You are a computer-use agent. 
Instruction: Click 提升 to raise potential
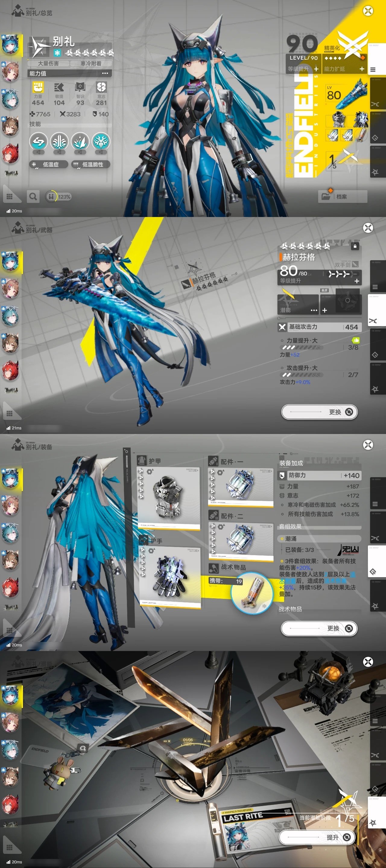click(317, 837)
